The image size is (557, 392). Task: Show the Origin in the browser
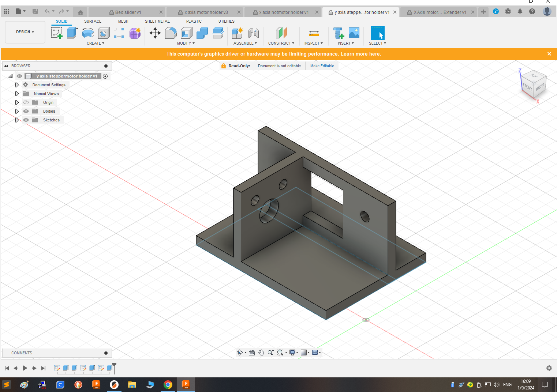click(x=26, y=102)
